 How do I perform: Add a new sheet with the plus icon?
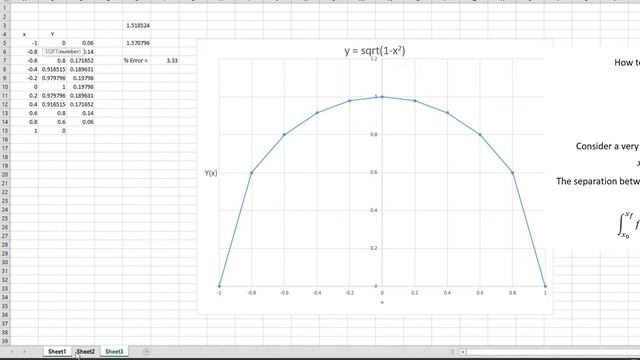click(x=146, y=351)
